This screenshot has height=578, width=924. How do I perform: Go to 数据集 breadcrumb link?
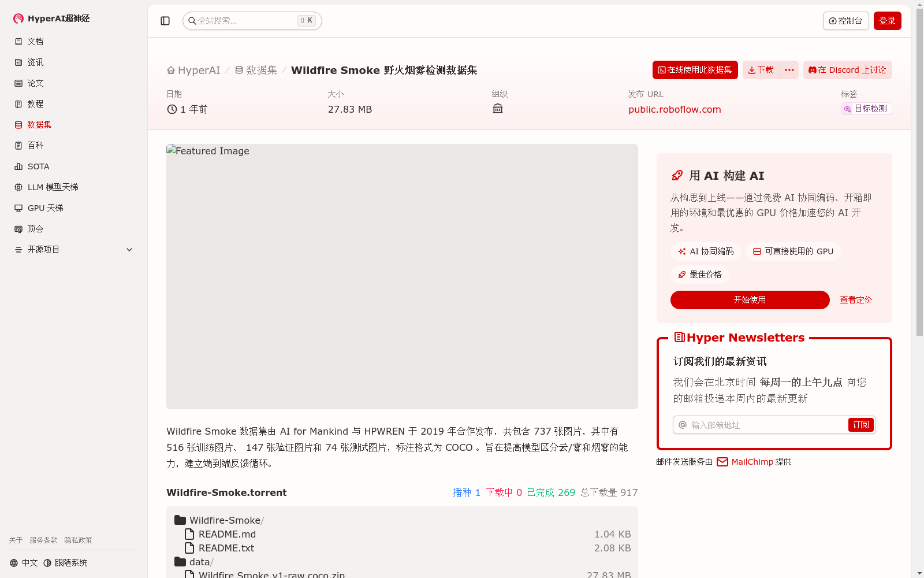pyautogui.click(x=256, y=70)
